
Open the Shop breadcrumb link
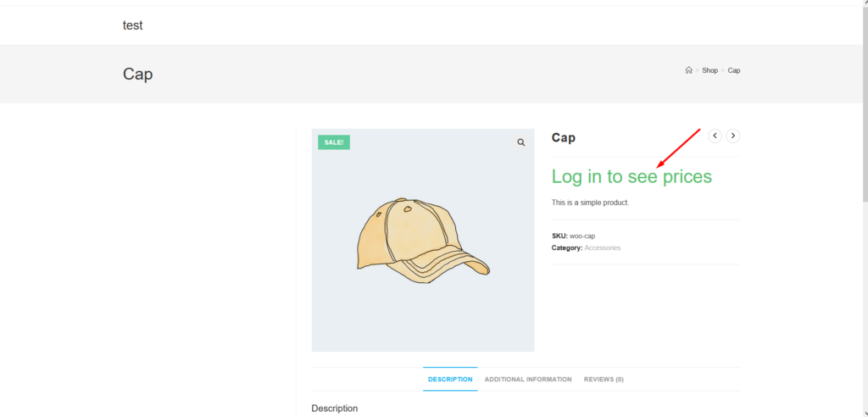(x=709, y=70)
